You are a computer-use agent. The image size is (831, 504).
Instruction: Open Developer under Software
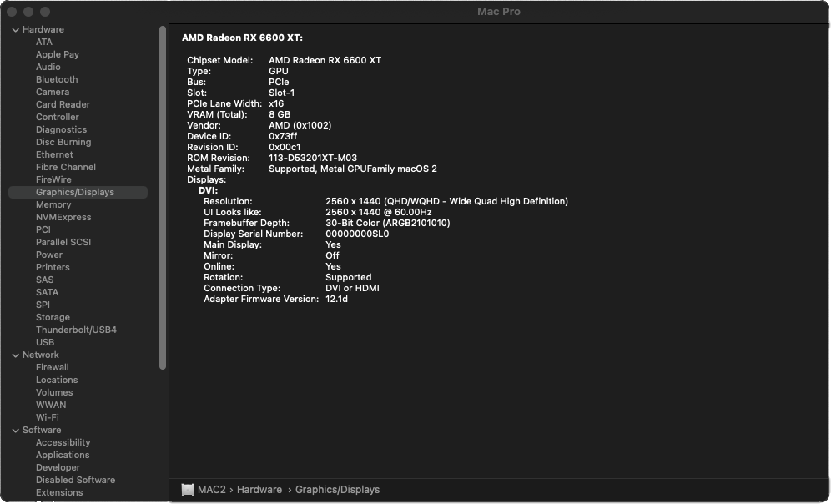click(58, 468)
